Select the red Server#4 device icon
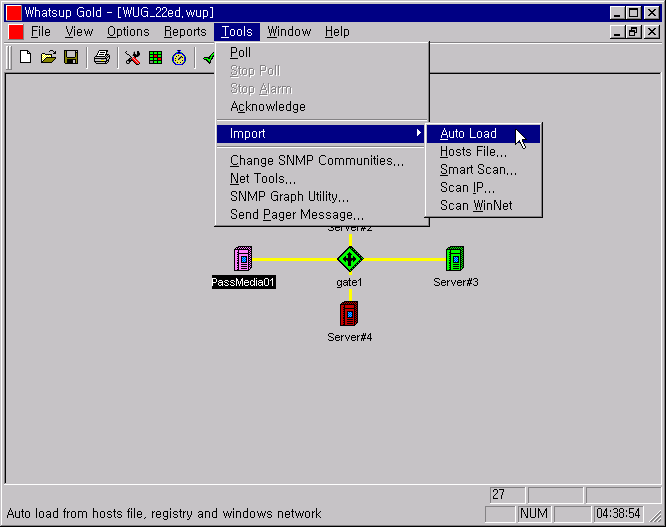The image size is (666, 527). click(x=349, y=313)
